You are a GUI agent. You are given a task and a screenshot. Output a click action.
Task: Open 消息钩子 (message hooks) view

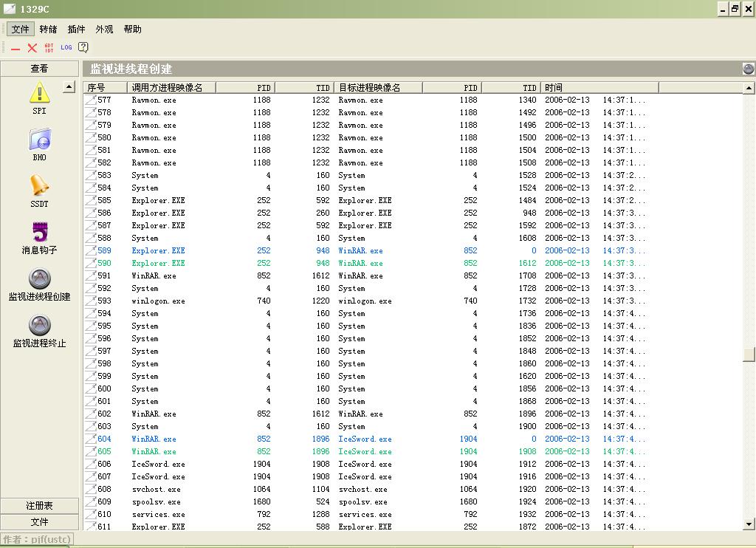(39, 233)
